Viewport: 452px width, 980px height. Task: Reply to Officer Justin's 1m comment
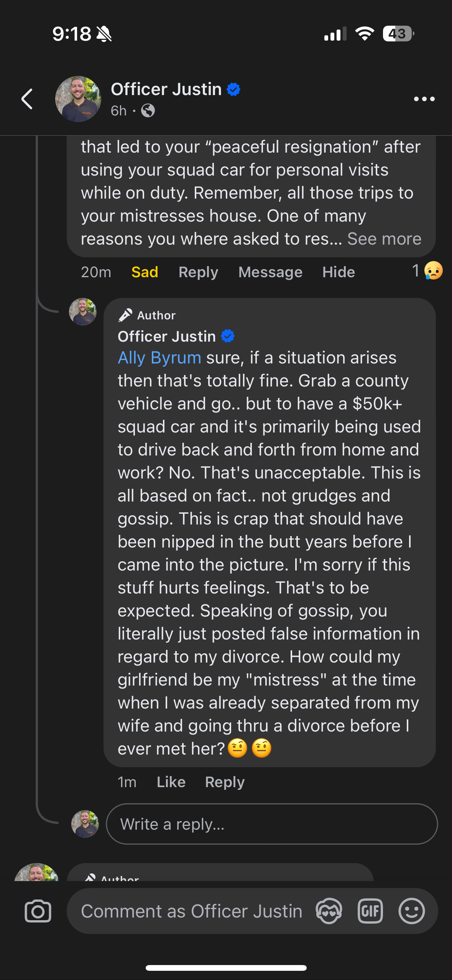tap(225, 782)
